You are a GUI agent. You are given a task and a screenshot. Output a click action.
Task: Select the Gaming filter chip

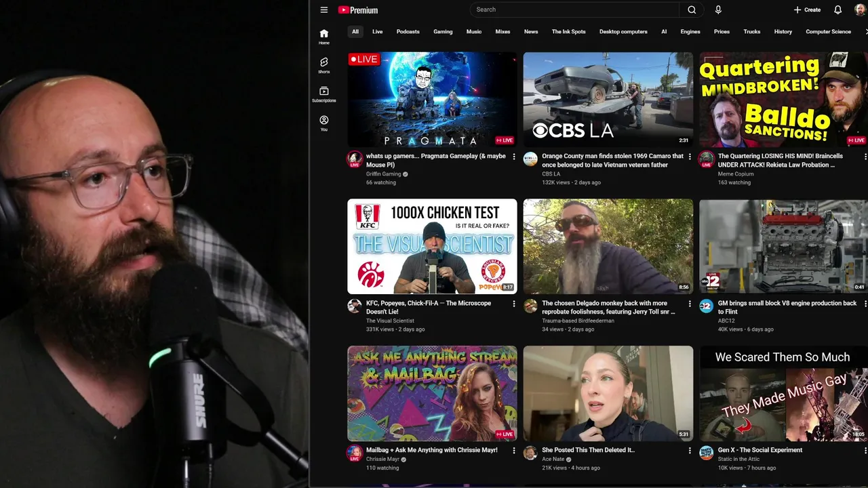[443, 32]
